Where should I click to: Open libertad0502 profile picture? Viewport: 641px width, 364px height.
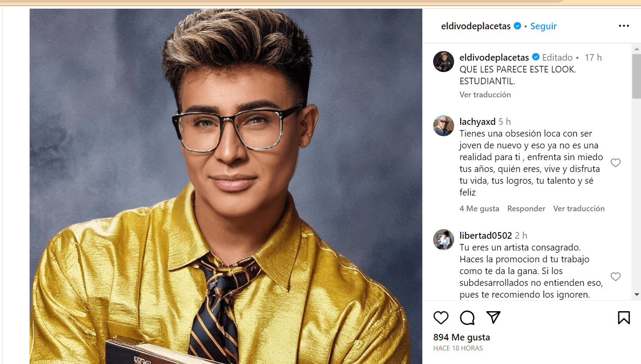pos(444,240)
